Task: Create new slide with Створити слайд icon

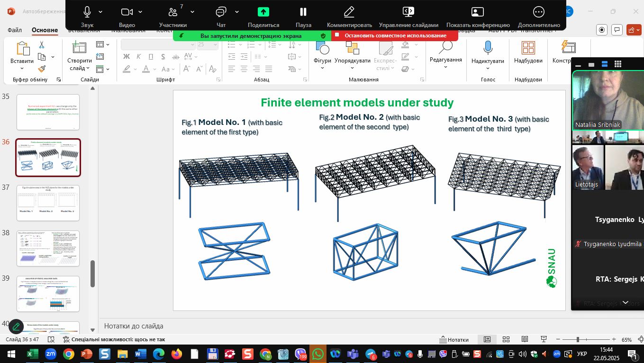Action: [x=79, y=48]
